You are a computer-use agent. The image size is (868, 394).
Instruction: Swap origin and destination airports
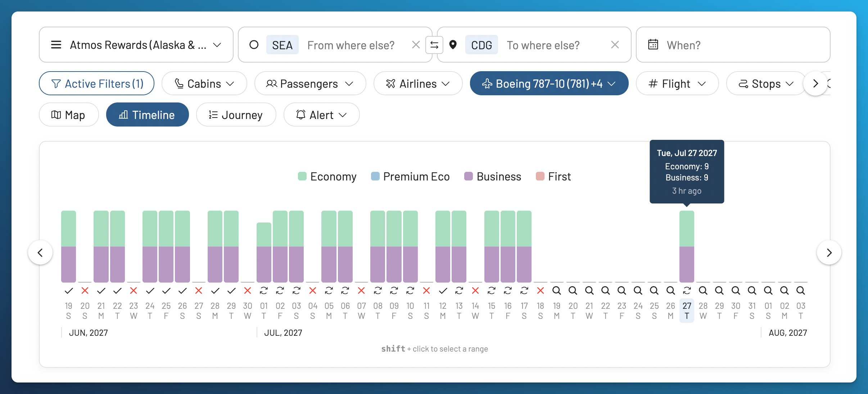(x=434, y=45)
